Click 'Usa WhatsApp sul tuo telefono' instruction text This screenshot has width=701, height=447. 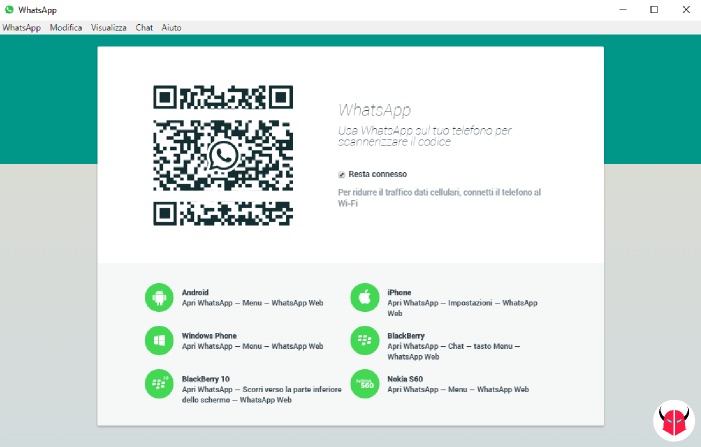click(x=425, y=136)
